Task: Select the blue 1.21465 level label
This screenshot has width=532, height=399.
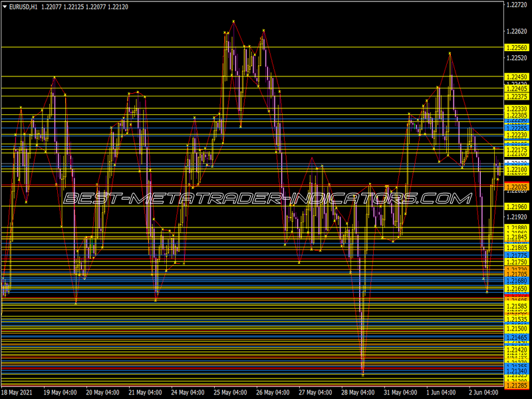Action: (517, 338)
